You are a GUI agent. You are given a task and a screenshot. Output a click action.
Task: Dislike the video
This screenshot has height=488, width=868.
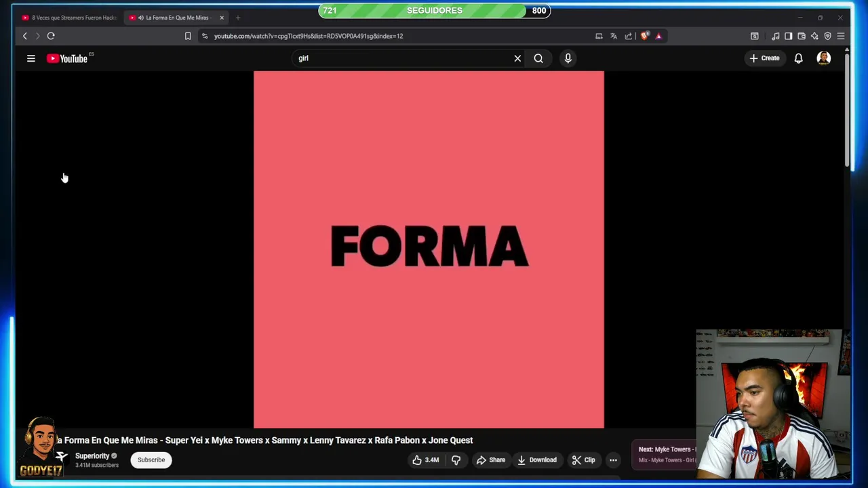tap(456, 460)
